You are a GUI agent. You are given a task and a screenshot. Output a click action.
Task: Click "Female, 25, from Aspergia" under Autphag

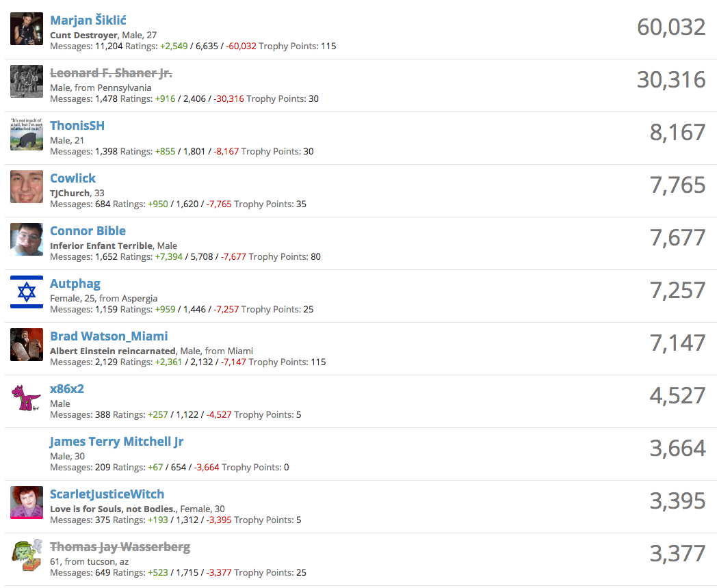tap(103, 299)
